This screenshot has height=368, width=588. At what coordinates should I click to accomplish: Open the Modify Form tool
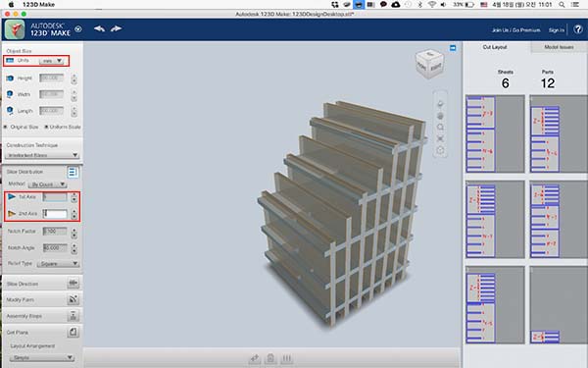73,299
